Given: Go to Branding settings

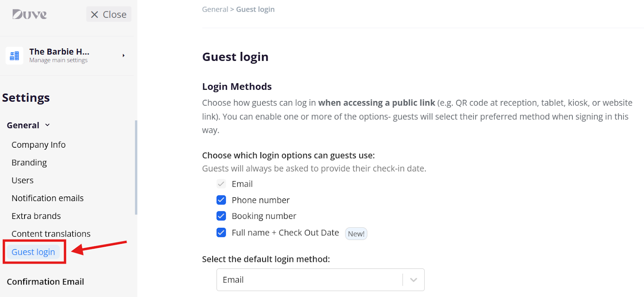Looking at the screenshot, I should (29, 163).
